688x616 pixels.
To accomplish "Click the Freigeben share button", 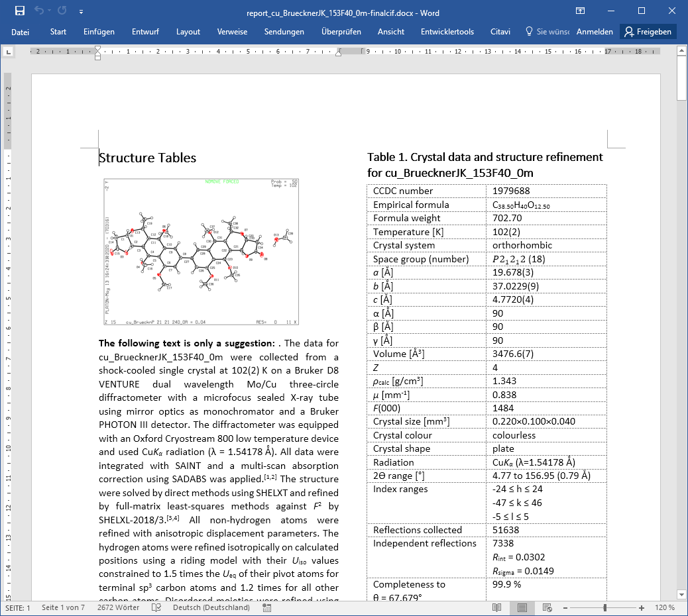I will [648, 32].
